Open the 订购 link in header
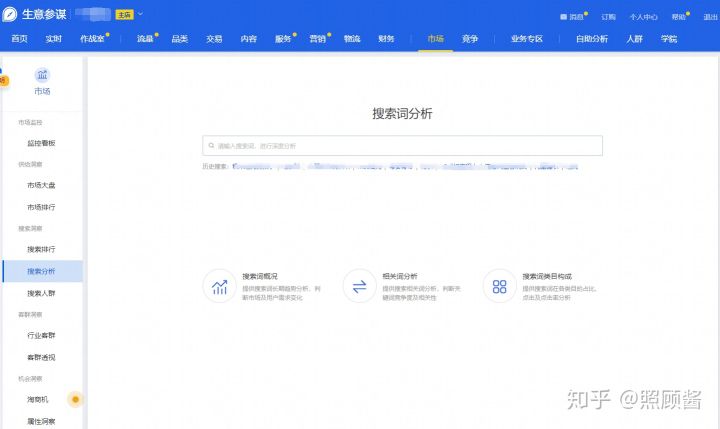Viewport: 720px width, 429px height. click(608, 17)
